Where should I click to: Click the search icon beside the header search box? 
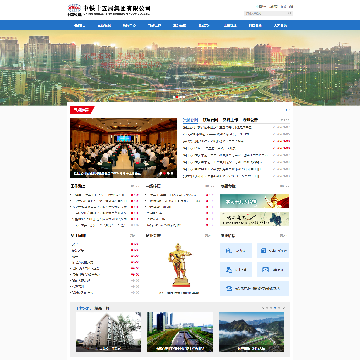[290, 13]
